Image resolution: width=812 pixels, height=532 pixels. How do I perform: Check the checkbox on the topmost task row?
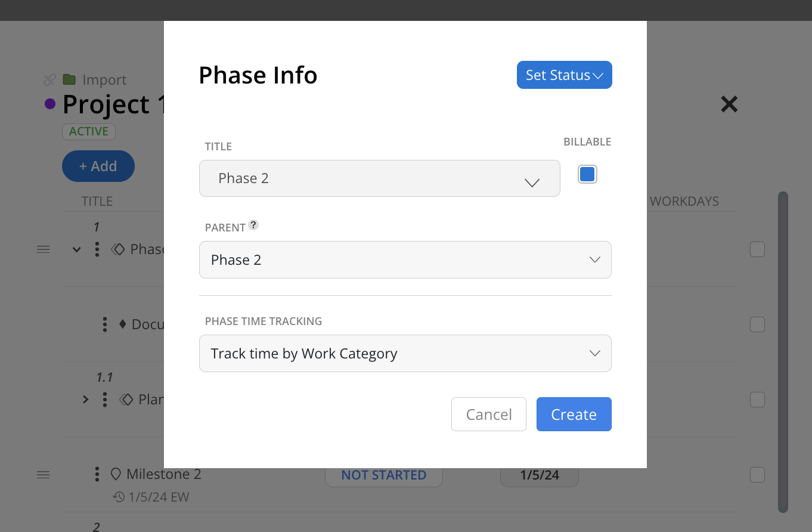[x=757, y=249]
